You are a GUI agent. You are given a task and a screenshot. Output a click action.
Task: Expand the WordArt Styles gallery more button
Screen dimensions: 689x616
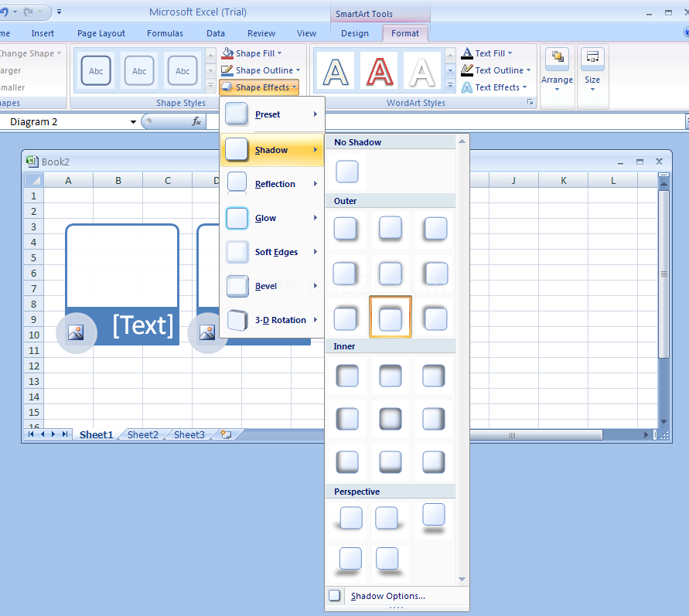click(x=450, y=86)
